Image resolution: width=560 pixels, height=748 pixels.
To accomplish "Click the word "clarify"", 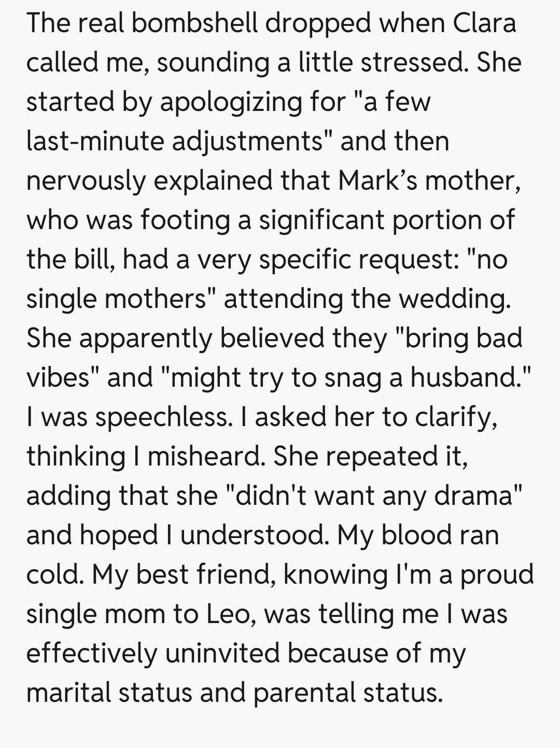I will click(x=458, y=417).
